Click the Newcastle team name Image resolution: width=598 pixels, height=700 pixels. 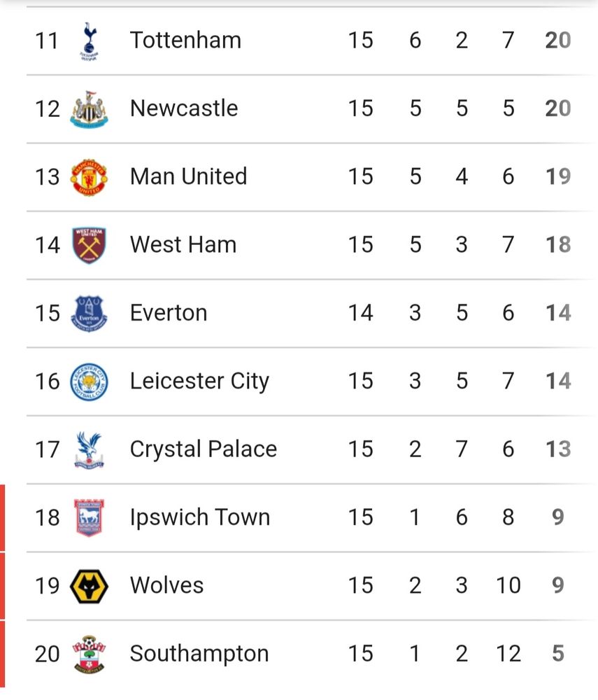coord(184,108)
